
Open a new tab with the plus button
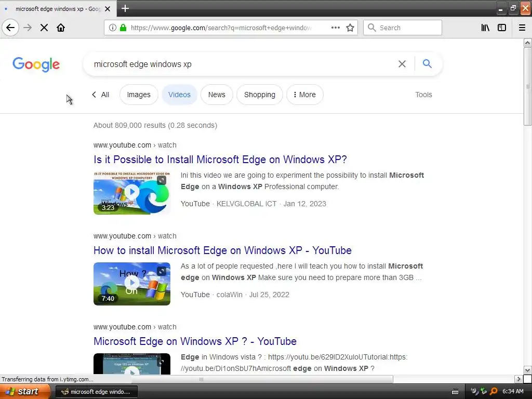pos(125,8)
